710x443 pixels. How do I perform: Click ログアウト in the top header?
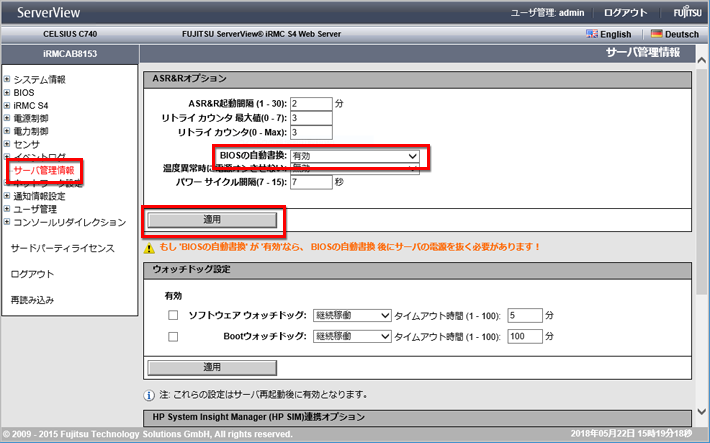click(x=626, y=11)
